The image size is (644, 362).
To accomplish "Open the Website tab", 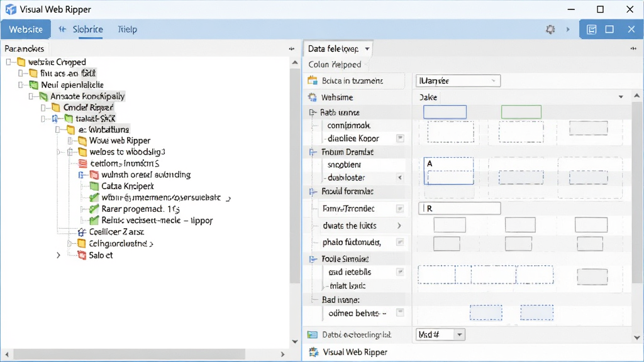I will click(x=26, y=30).
